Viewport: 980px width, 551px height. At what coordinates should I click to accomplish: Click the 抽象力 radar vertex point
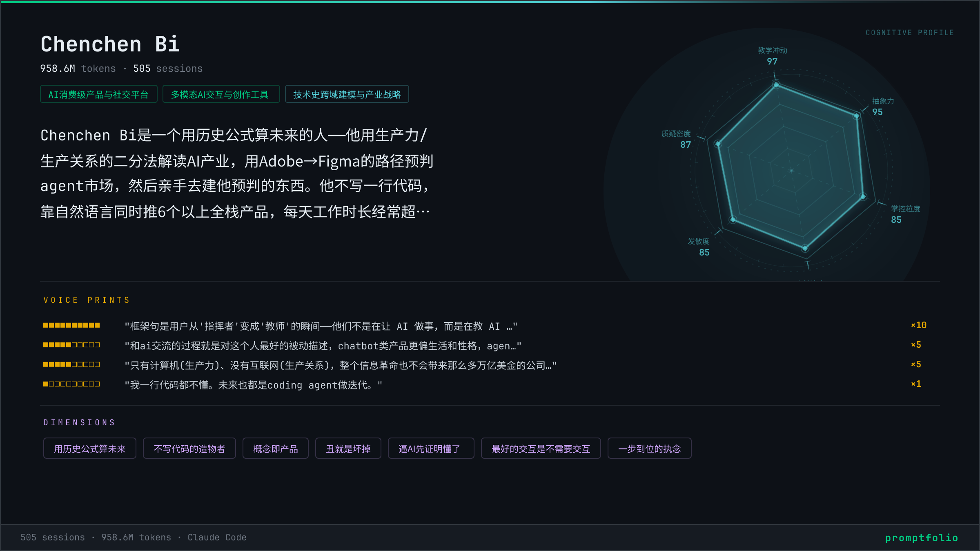857,116
